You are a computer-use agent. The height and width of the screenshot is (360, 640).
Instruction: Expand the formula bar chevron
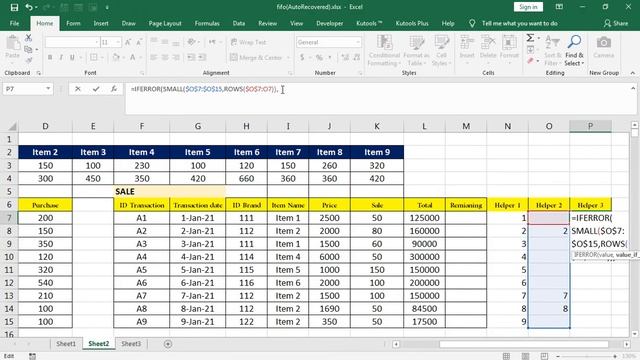pyautogui.click(x=633, y=89)
